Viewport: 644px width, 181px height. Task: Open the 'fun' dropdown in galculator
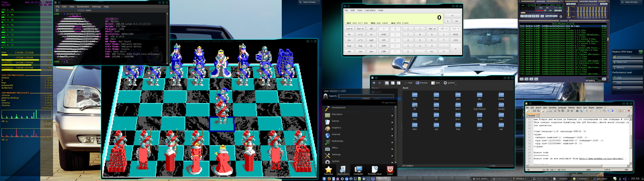pyautogui.click(x=360, y=29)
